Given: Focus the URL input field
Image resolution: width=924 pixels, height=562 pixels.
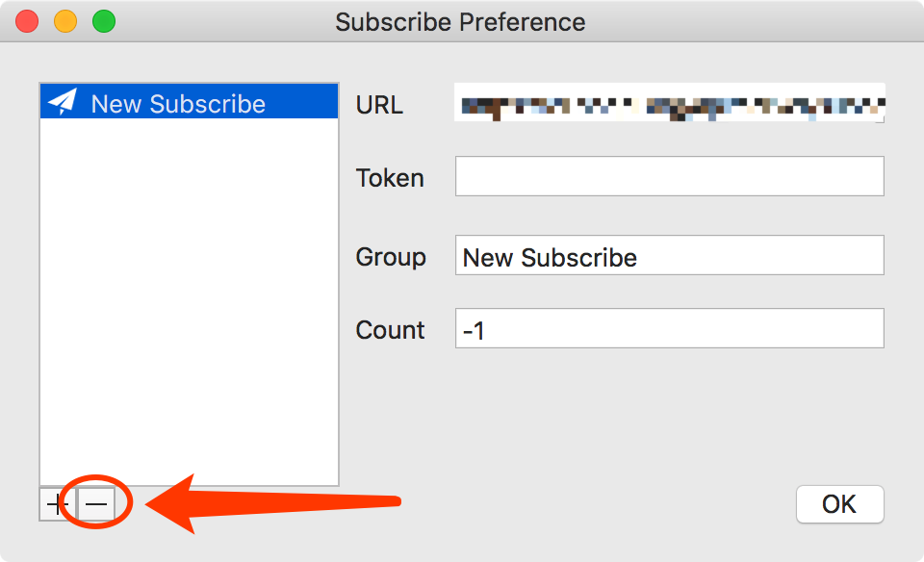Looking at the screenshot, I should [670, 103].
